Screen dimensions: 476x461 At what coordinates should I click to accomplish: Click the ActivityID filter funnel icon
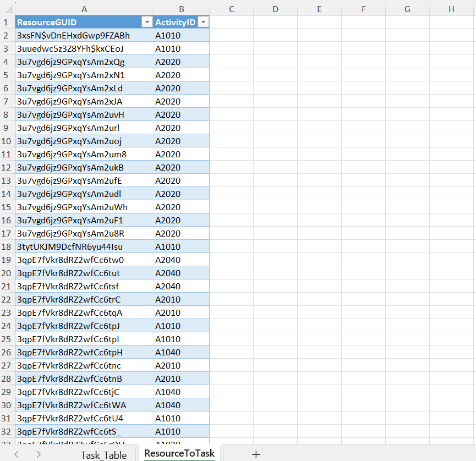(x=203, y=21)
